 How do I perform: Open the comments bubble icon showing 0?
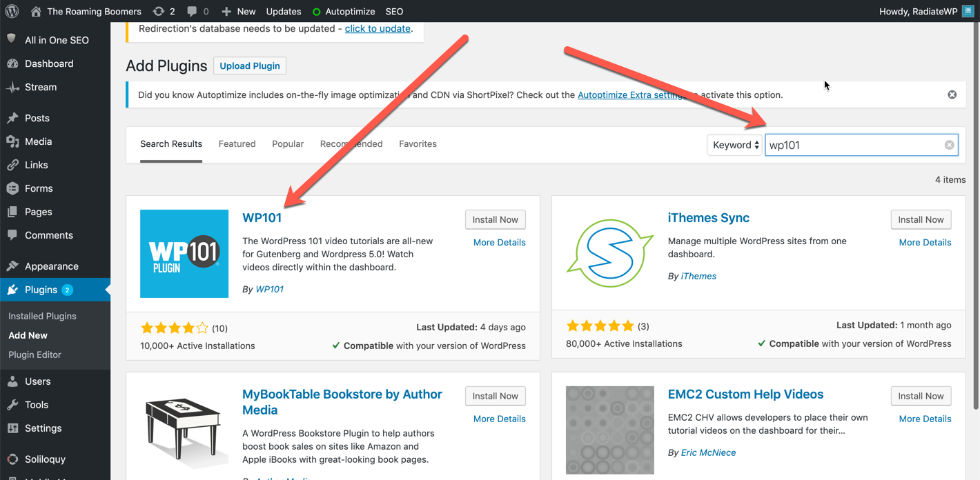[x=192, y=11]
